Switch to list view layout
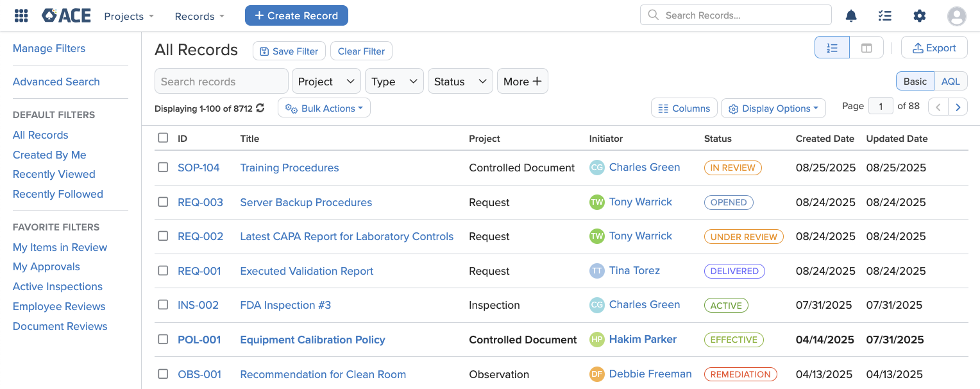The image size is (980, 389). point(832,48)
